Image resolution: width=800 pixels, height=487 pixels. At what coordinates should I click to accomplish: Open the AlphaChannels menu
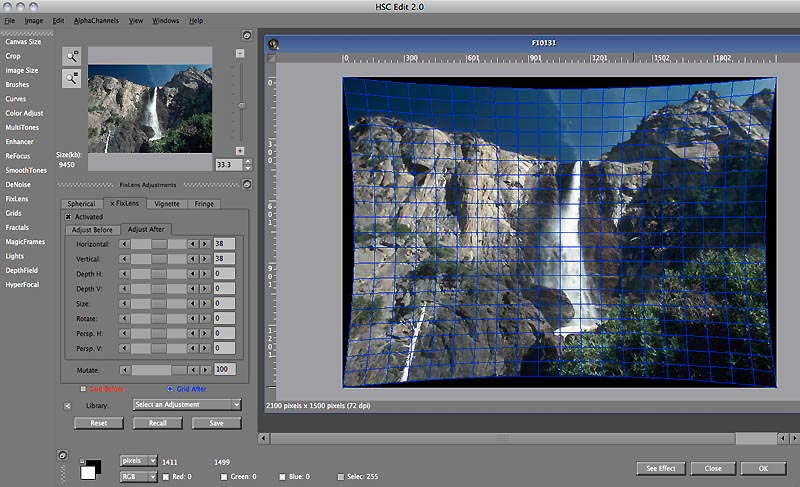tap(96, 20)
